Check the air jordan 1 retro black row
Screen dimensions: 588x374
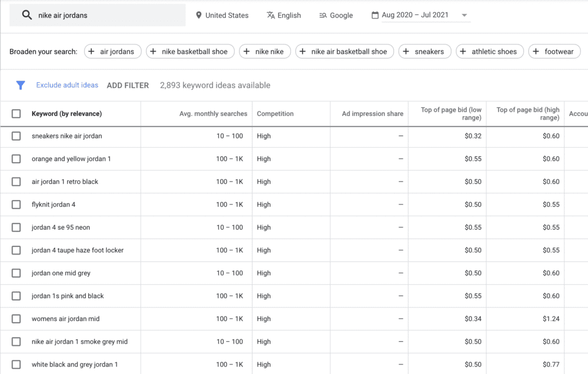click(16, 182)
